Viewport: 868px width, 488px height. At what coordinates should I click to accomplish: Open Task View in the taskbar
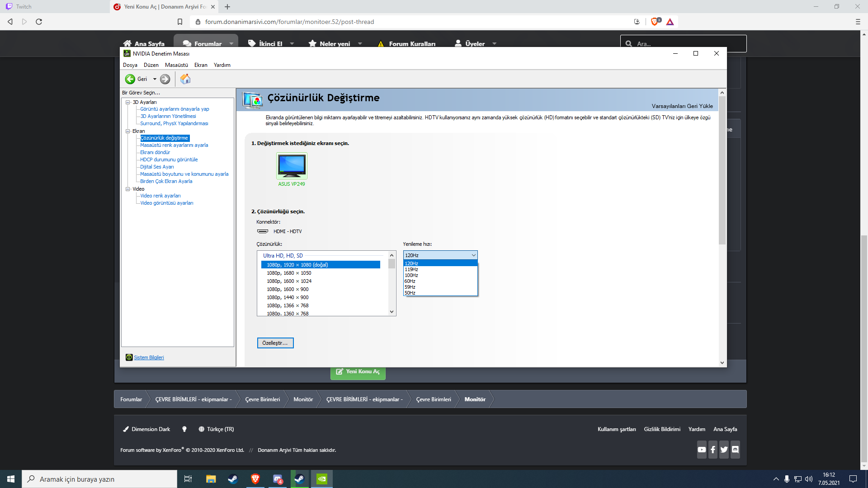188,479
